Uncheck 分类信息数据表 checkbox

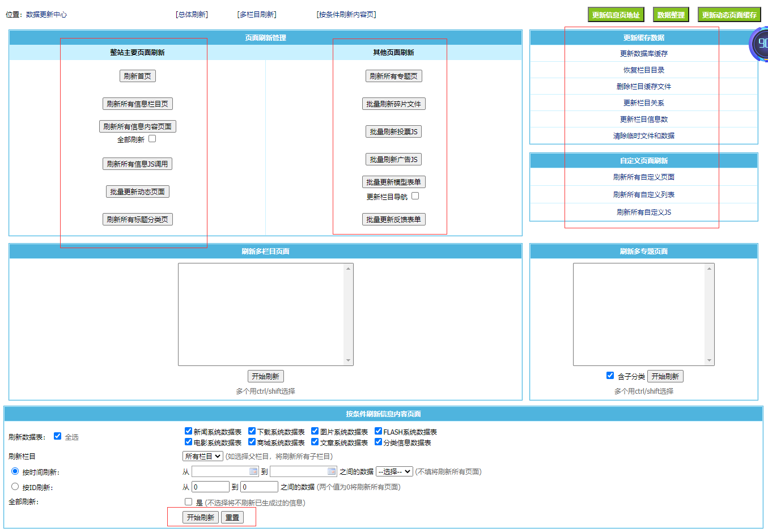pyautogui.click(x=378, y=442)
